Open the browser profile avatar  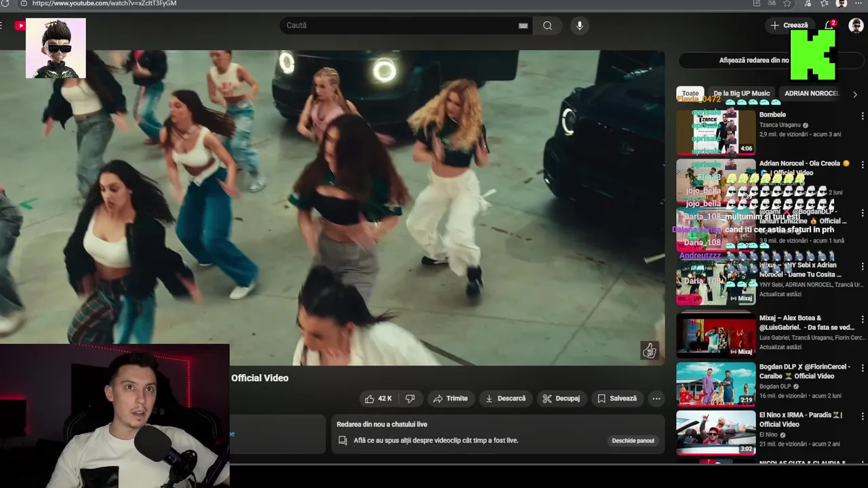coord(842,3)
